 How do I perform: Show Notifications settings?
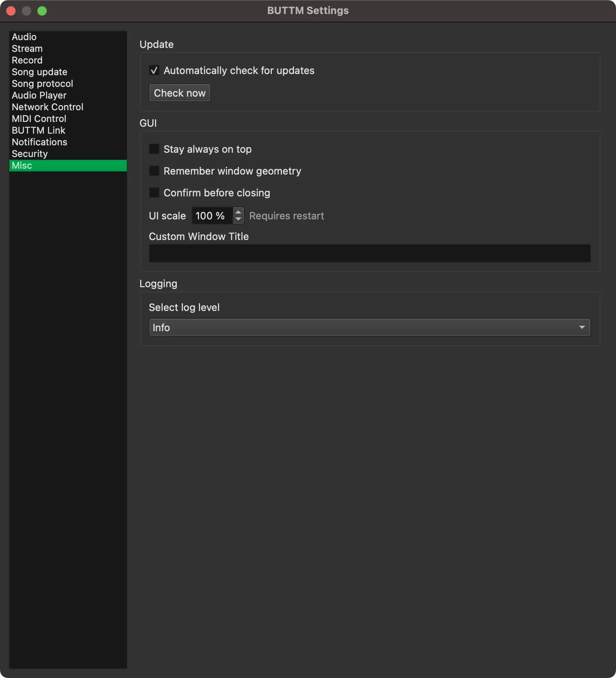tap(68, 142)
